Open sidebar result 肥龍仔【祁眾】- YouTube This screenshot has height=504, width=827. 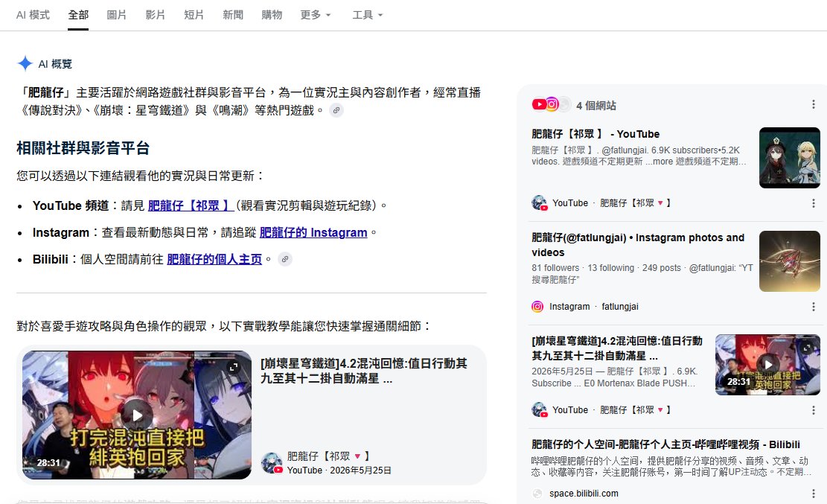point(595,134)
